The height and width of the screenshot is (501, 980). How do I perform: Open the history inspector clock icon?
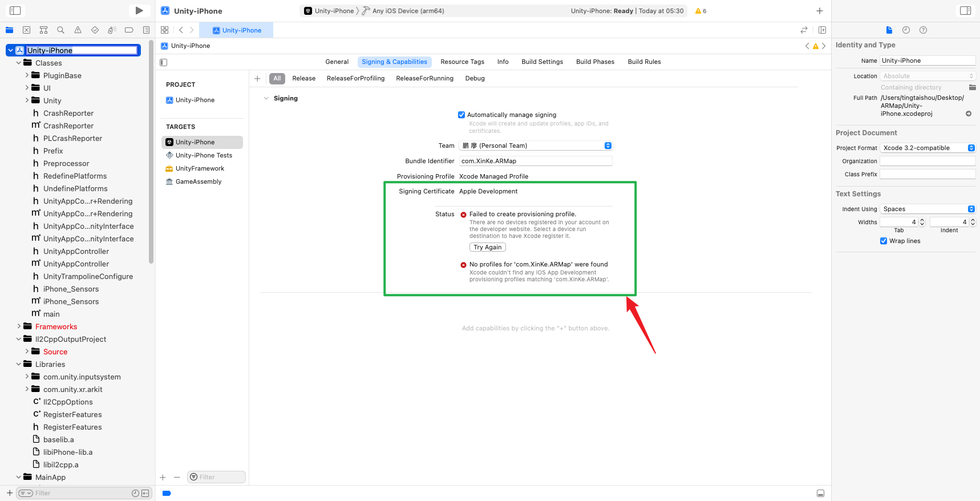(906, 30)
